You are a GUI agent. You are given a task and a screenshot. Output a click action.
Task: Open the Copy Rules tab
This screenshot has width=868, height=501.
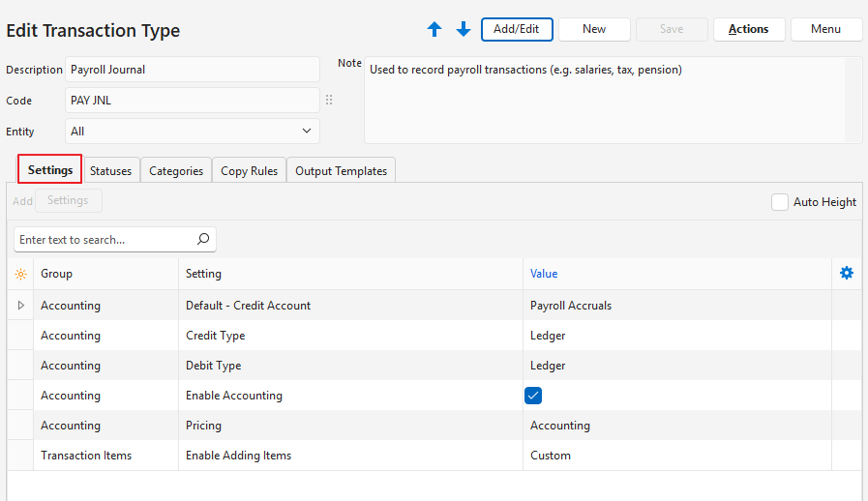(x=249, y=171)
